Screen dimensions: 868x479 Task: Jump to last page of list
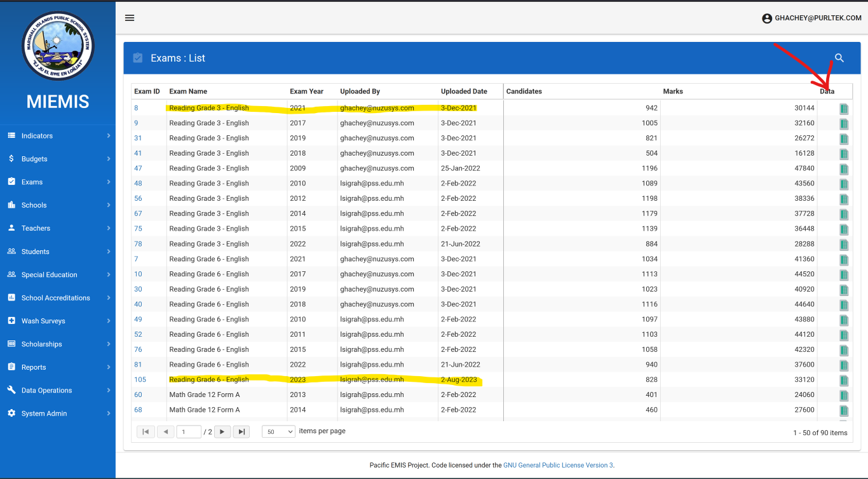point(241,432)
